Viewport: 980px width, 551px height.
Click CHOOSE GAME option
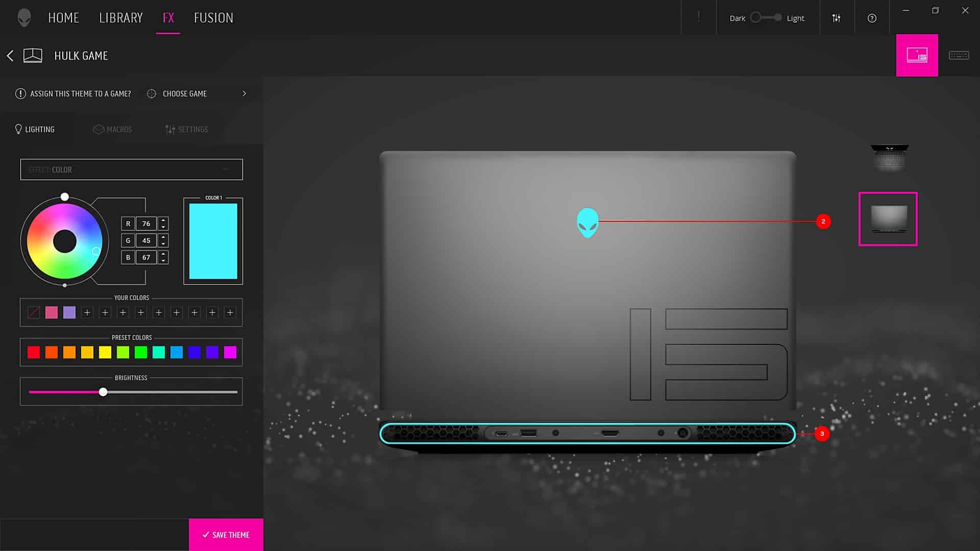184,93
